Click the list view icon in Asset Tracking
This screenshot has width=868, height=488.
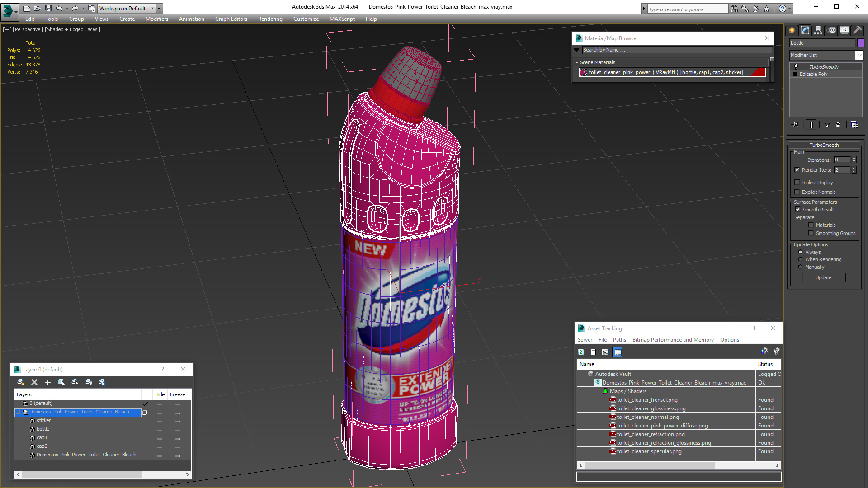(x=593, y=352)
